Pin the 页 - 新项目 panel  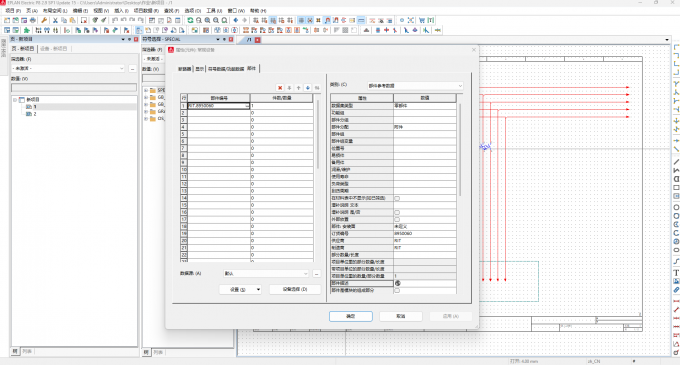click(129, 39)
